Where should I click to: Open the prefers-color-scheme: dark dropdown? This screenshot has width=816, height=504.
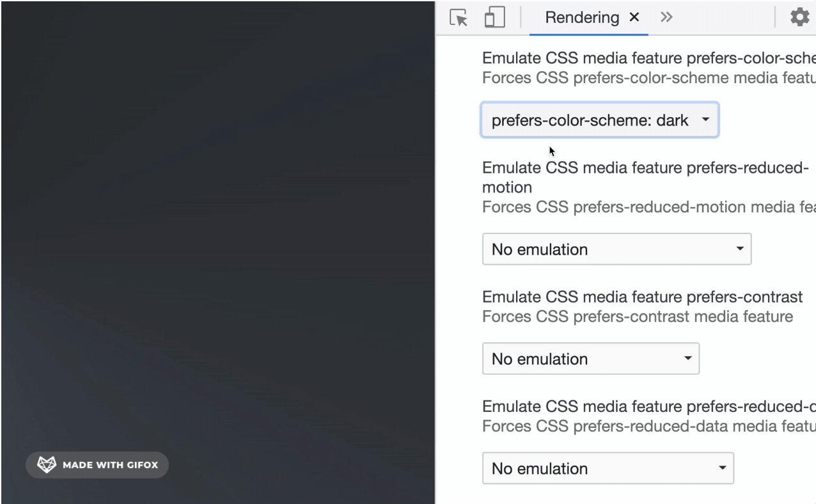[600, 120]
